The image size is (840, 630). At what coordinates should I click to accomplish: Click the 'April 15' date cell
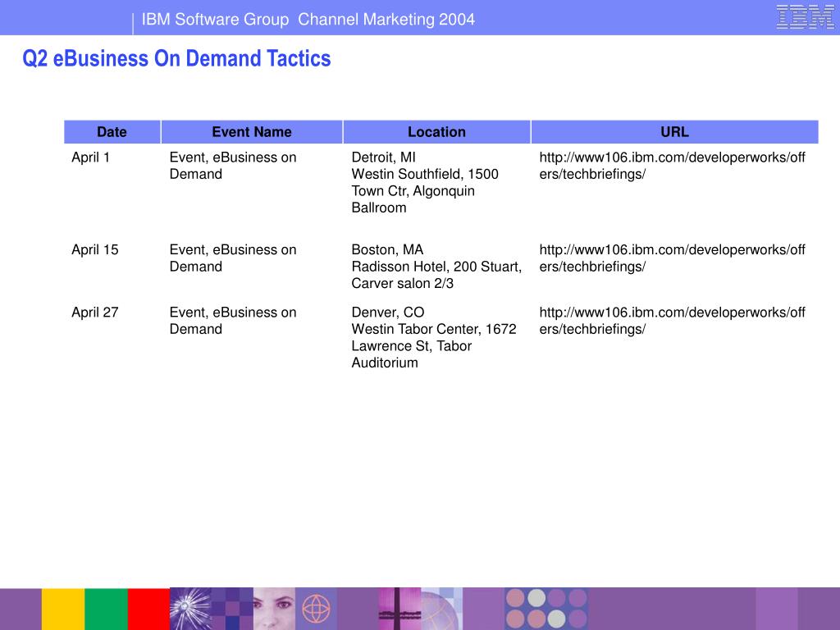pyautogui.click(x=95, y=249)
